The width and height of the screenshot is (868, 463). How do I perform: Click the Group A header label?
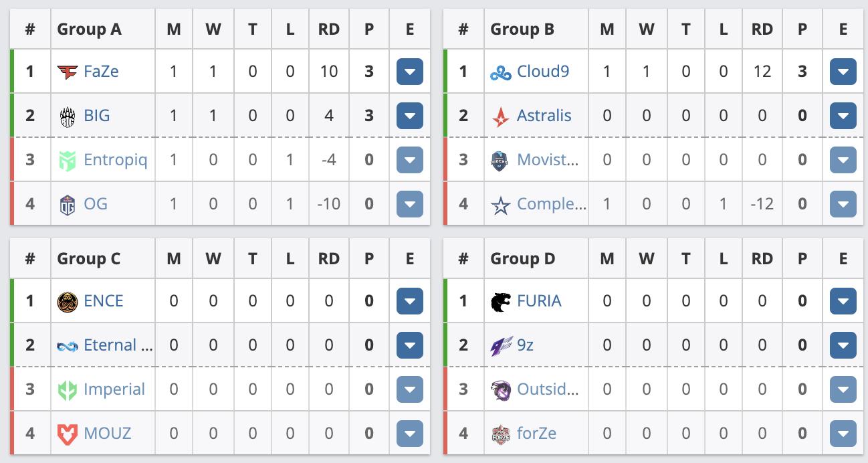[x=89, y=29]
